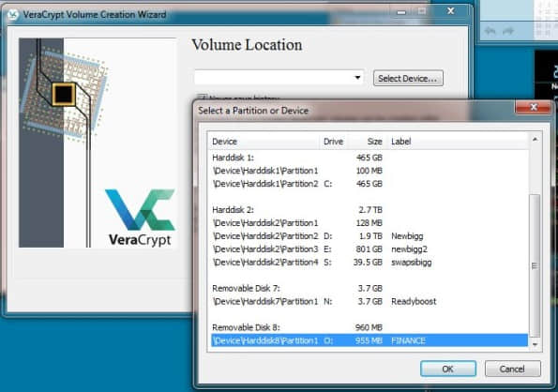Click the list scrollbar down arrow

(535, 344)
